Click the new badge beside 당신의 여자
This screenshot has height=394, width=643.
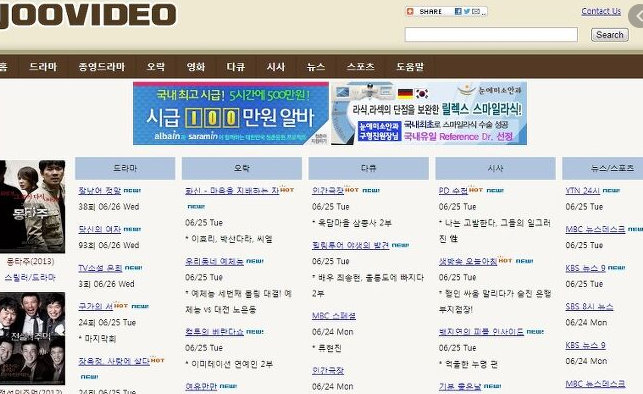[132, 230]
